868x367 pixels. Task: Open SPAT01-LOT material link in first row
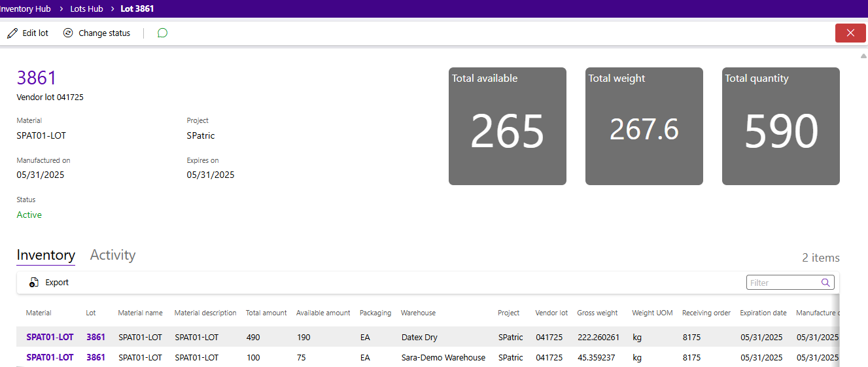50,338
